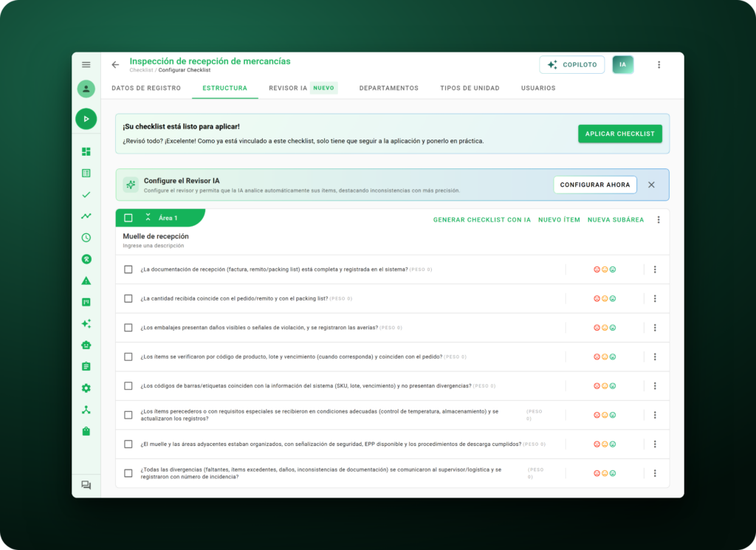Viewport: 756px width, 550px height.
Task: Tick checkbox for cantidad recibida item
Action: 128,298
